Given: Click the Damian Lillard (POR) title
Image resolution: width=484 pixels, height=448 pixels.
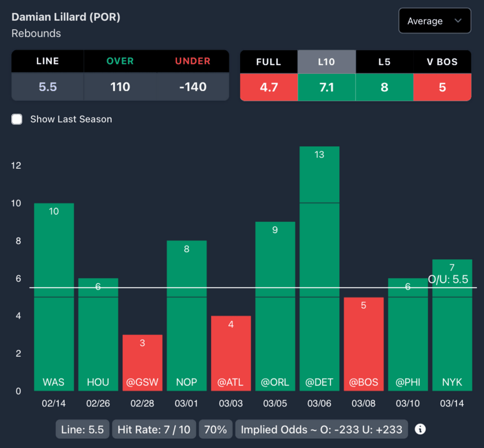Looking at the screenshot, I should pos(66,17).
